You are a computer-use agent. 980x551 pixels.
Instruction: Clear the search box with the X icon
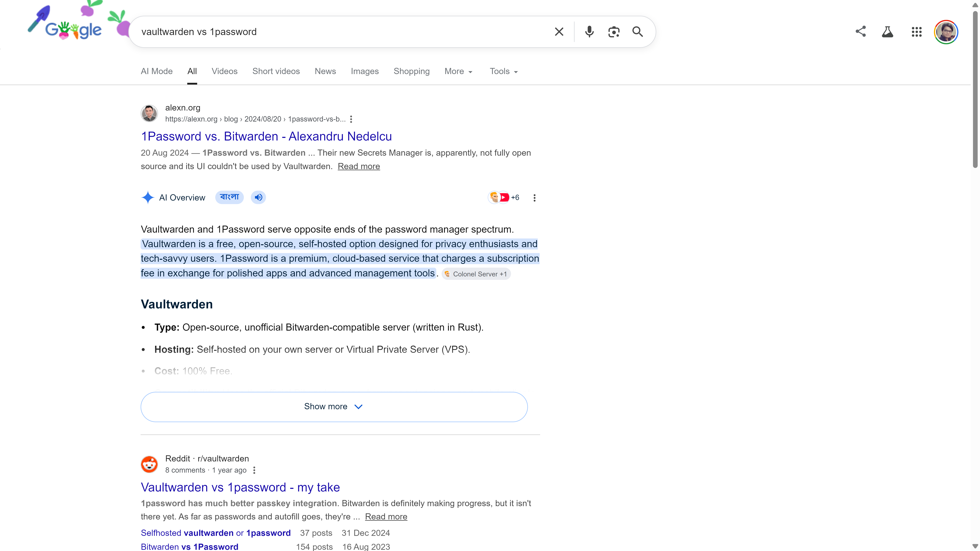coord(559,32)
